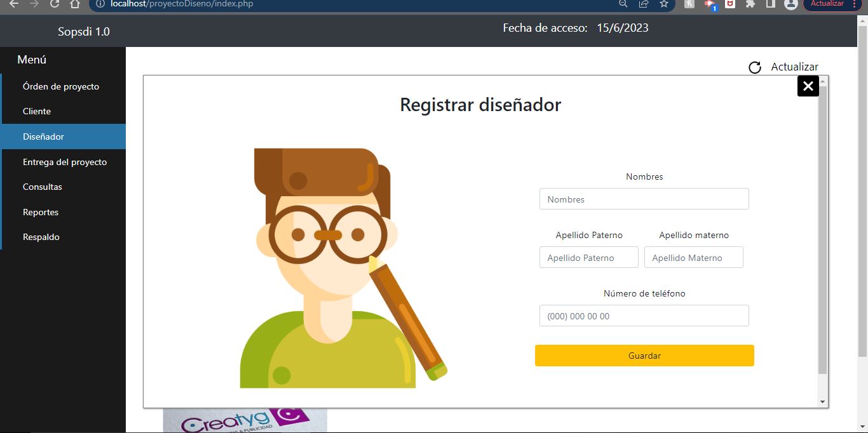Click the Número de teléfono field
Screen dimensions: 868x433
[x=644, y=316]
